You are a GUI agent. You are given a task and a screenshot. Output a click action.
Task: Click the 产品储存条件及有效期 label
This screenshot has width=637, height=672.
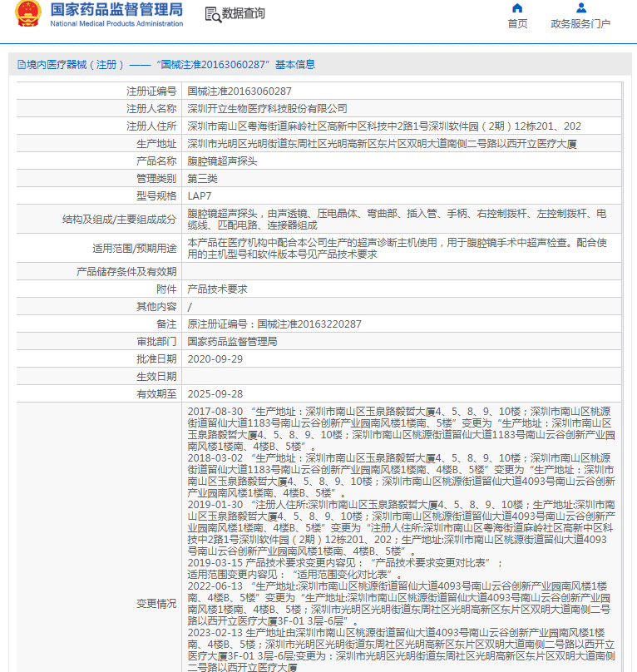[126, 272]
